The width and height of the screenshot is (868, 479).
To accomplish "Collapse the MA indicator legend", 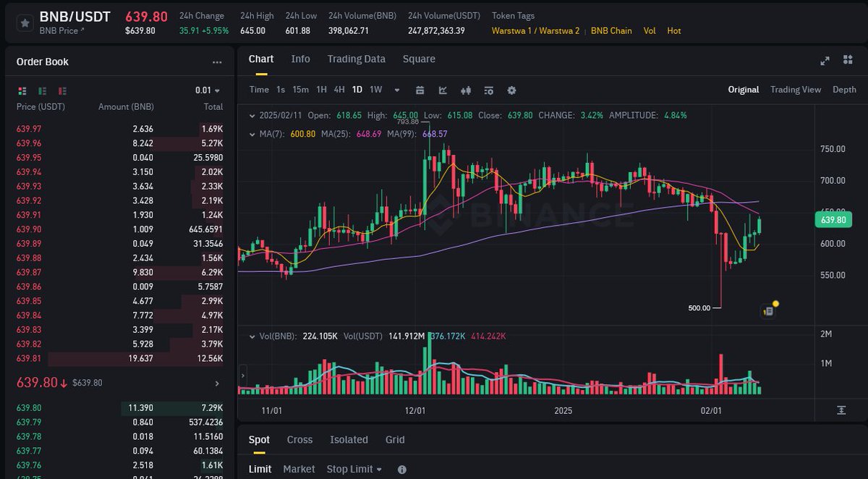I will tap(251, 134).
